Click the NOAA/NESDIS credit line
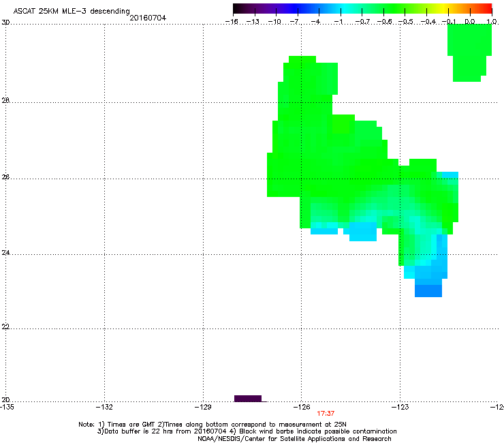The image size is (504, 443). tap(294, 439)
